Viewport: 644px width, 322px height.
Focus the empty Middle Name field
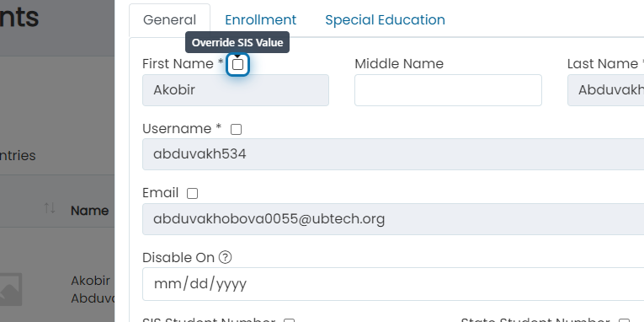point(448,90)
